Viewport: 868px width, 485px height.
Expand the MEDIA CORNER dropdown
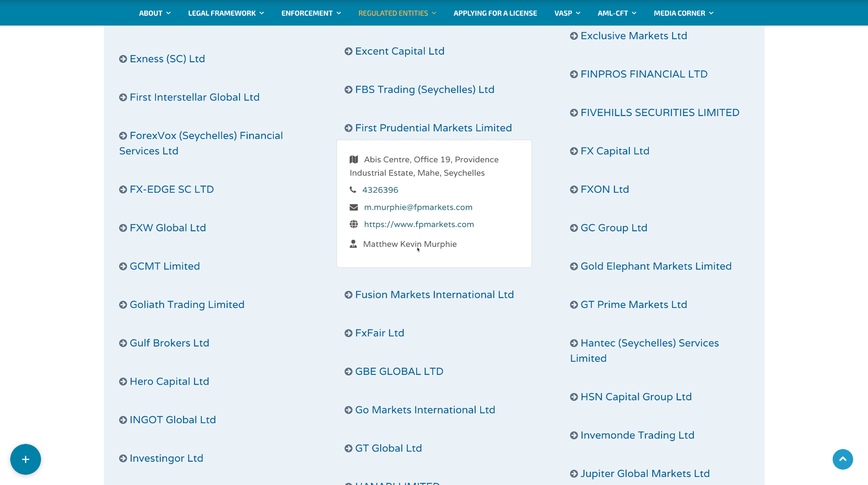[x=683, y=13]
